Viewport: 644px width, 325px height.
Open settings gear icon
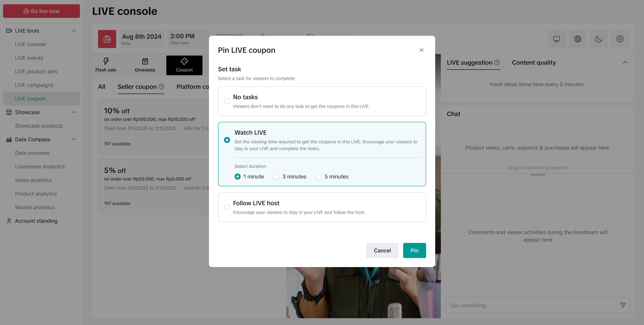pos(620,39)
